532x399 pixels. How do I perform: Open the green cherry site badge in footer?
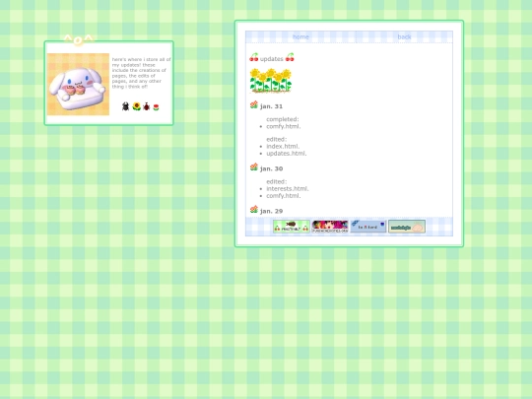(x=292, y=227)
